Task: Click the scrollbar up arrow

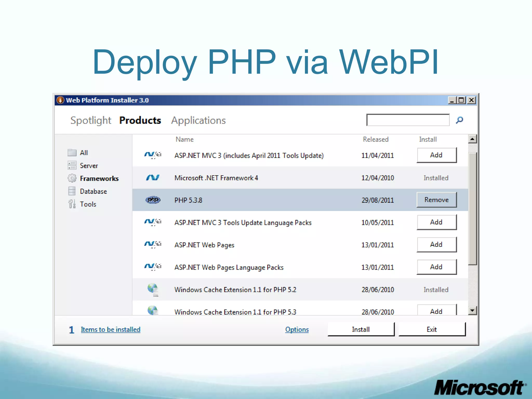Action: 473,139
